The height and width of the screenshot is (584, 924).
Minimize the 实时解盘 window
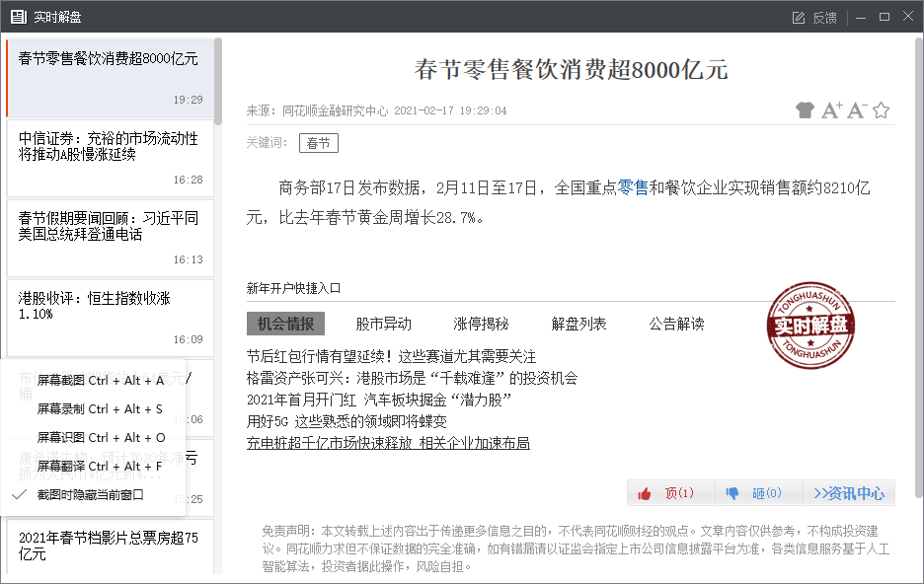[x=861, y=18]
